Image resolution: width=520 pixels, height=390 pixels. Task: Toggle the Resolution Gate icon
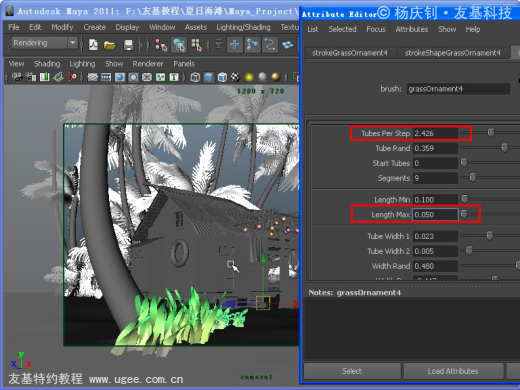click(x=120, y=77)
